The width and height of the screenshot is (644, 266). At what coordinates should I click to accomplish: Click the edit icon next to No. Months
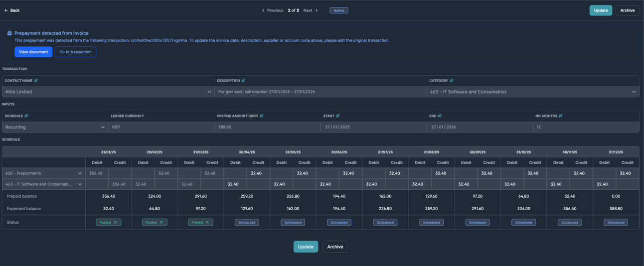click(561, 116)
